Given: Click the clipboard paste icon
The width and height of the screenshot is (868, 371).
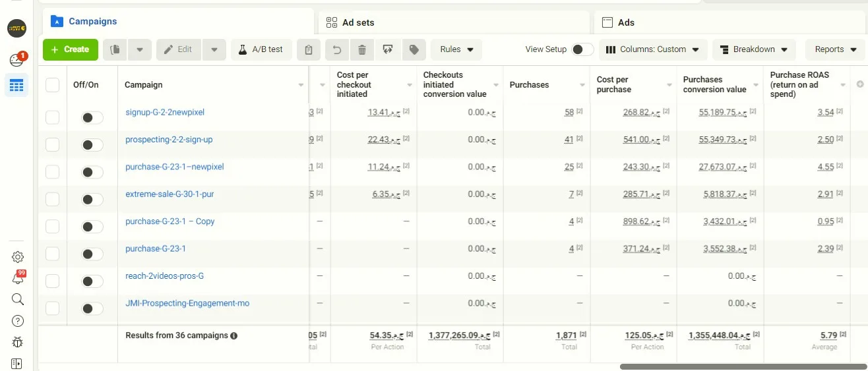Looking at the screenshot, I should click(309, 49).
